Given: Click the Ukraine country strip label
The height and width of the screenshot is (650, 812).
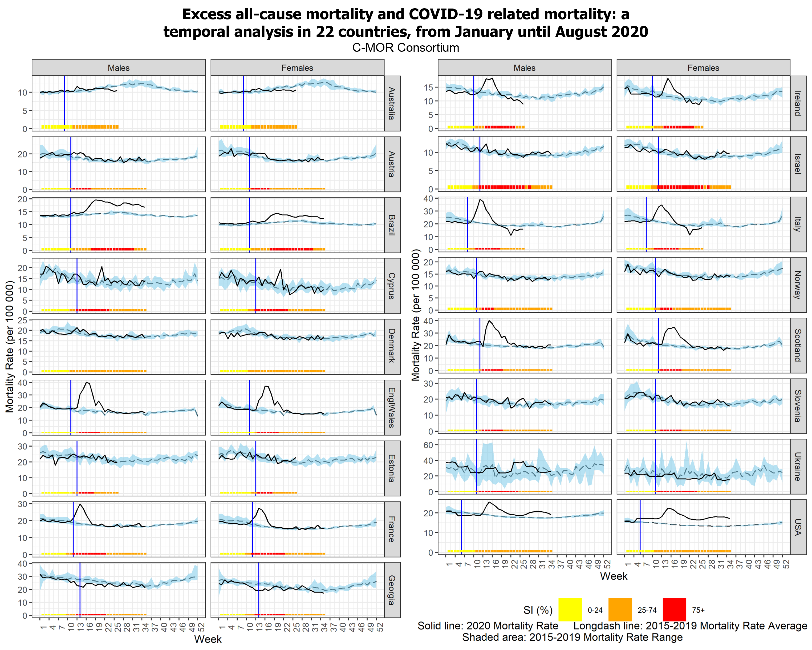Looking at the screenshot, I should (x=798, y=467).
